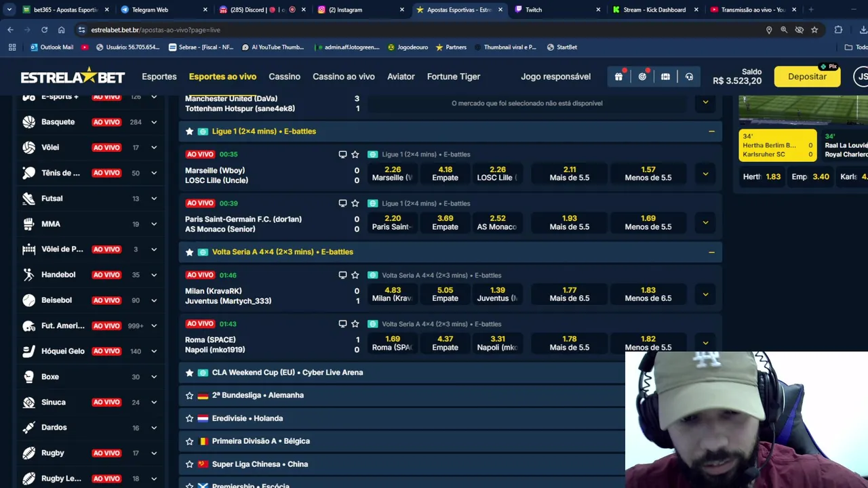Expand more markets for Marseille vs LOSC Lille
Image resolution: width=868 pixels, height=488 pixels.
705,174
